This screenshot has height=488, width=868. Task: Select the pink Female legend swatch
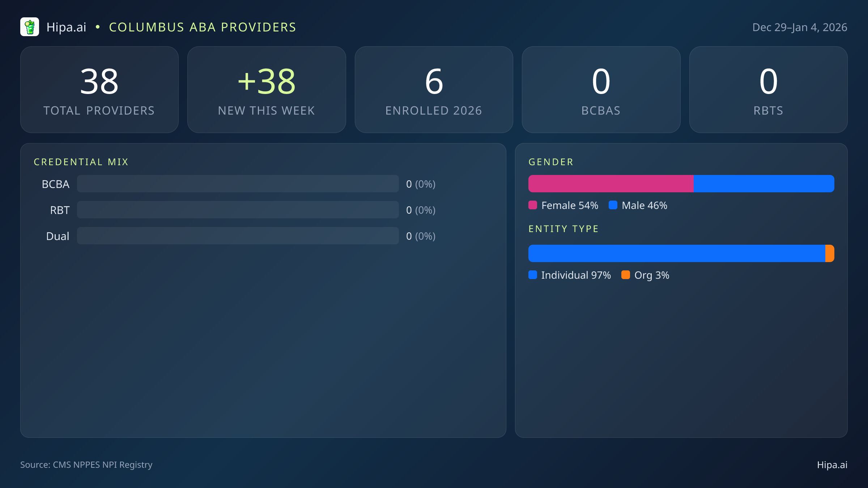[x=533, y=205]
